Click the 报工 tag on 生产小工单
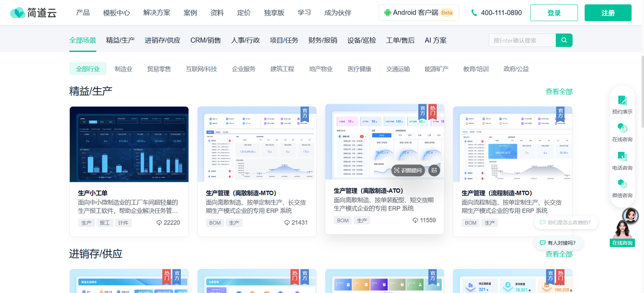Image resolution: width=644 pixels, height=293 pixels. coord(105,223)
